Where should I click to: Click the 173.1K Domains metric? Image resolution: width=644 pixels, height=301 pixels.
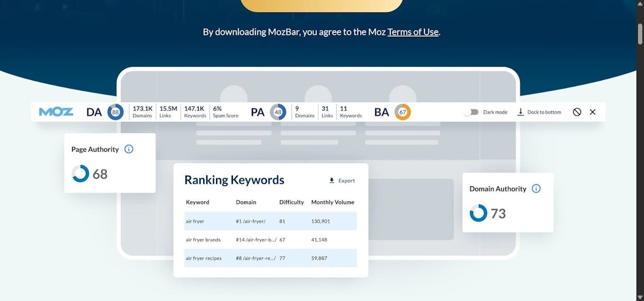pyautogui.click(x=142, y=112)
